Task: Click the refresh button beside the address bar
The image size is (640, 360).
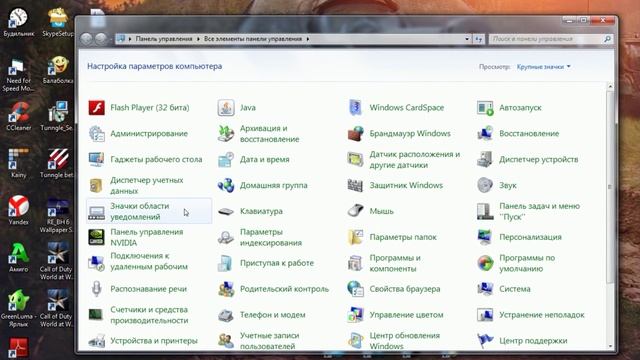Action: [479, 39]
